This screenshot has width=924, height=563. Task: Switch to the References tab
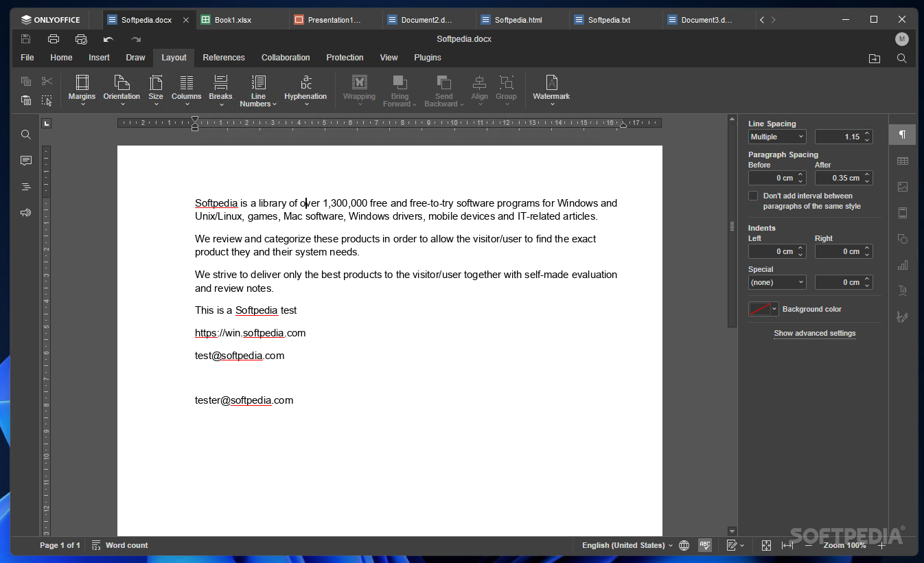pyautogui.click(x=224, y=58)
